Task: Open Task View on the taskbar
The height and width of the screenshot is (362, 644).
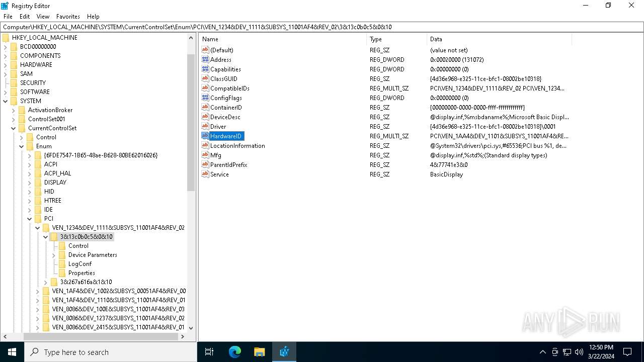Action: [209, 352]
